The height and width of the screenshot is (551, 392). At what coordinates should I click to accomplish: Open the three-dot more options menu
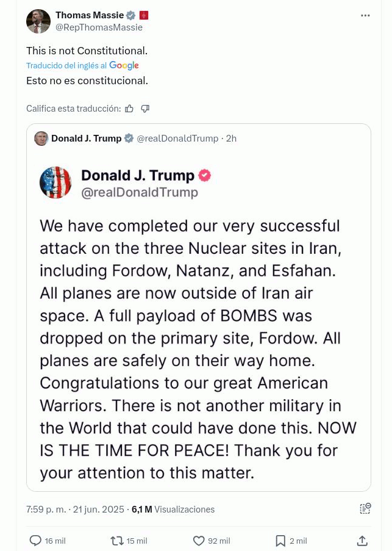(x=365, y=15)
